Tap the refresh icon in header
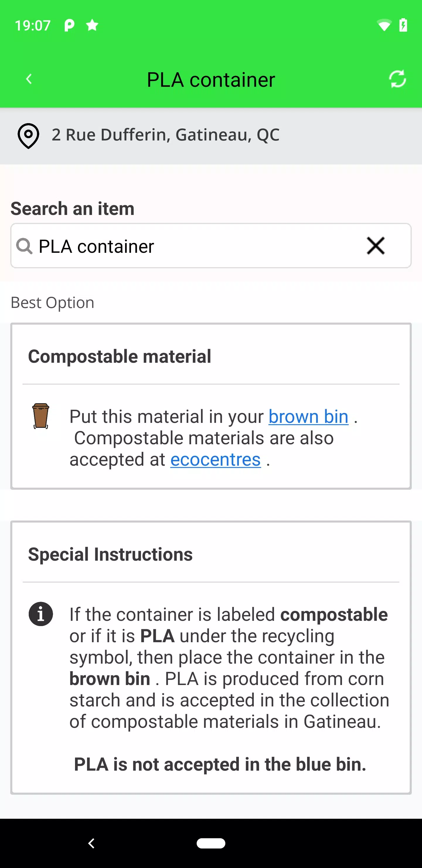 coord(397,79)
